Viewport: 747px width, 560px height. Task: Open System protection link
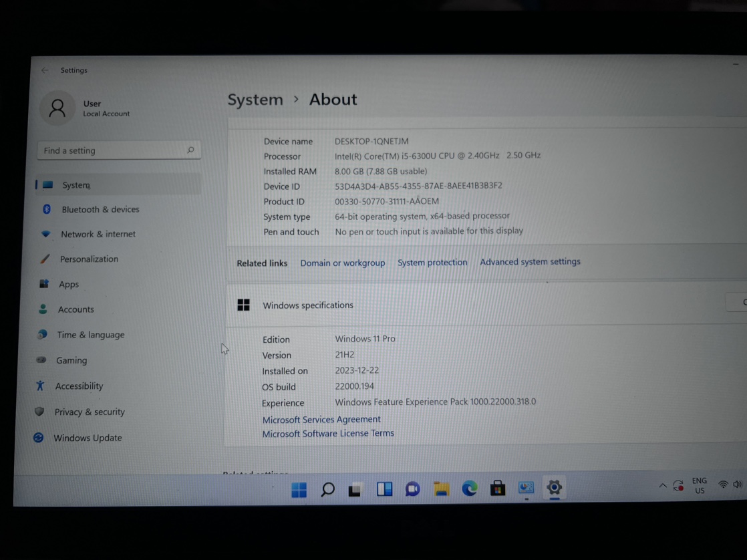[432, 262]
